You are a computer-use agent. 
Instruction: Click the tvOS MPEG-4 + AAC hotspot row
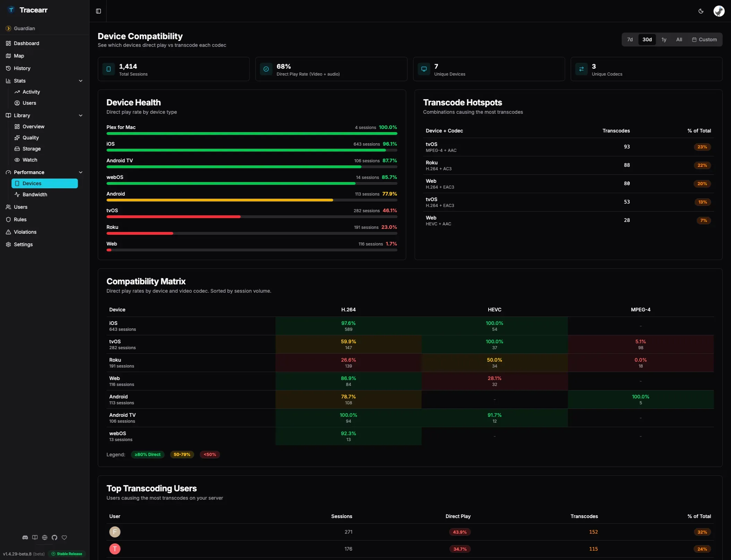(x=568, y=147)
